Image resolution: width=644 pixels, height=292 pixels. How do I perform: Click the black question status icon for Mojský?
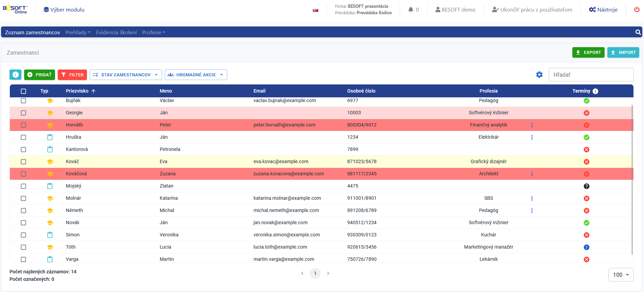click(x=586, y=186)
